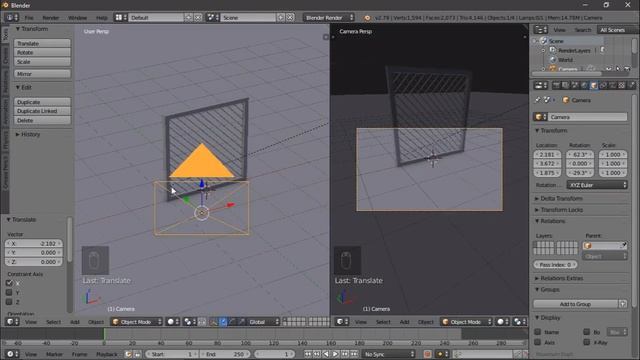Enable the Axis display checkbox
Image resolution: width=640 pixels, height=360 pixels.
[538, 342]
